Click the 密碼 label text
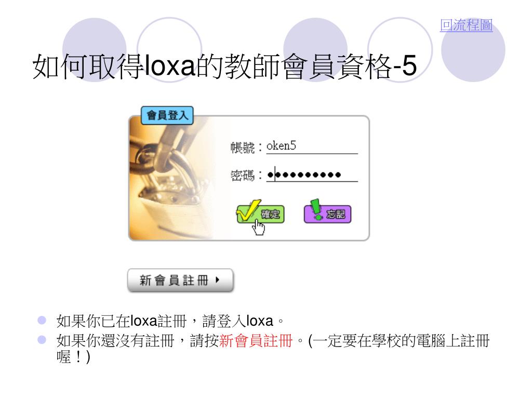The image size is (532, 399). [242, 176]
